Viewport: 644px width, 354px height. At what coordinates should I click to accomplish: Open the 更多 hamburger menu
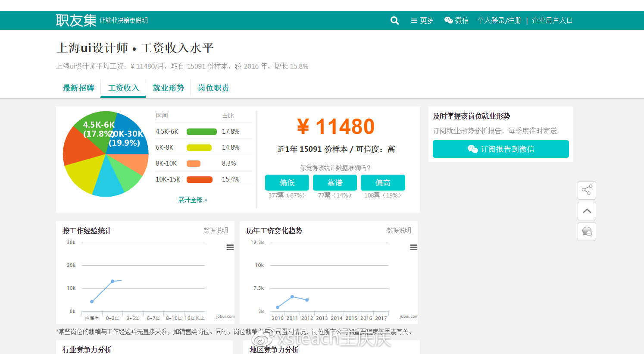tap(422, 21)
